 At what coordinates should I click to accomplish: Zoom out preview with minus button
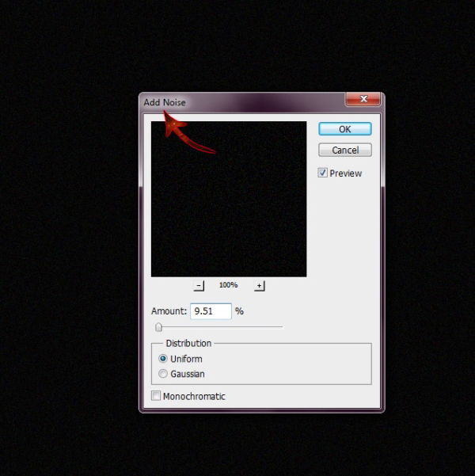pyautogui.click(x=199, y=286)
